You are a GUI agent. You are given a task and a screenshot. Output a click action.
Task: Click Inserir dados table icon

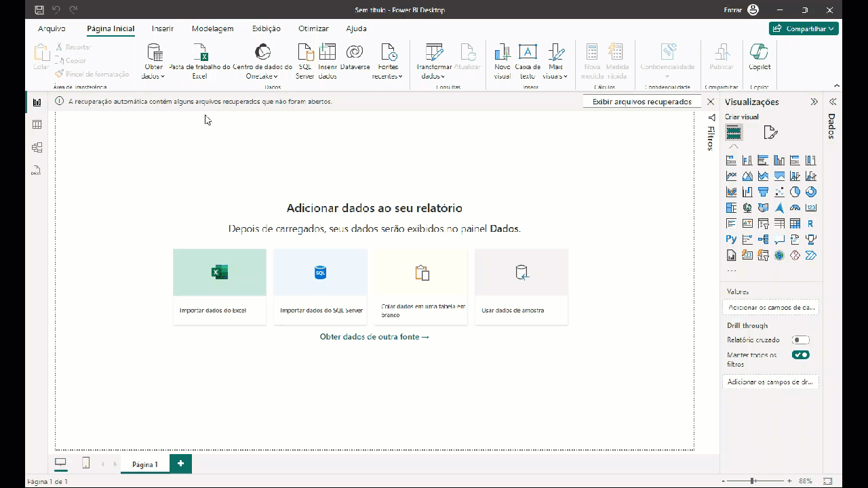pos(328,52)
